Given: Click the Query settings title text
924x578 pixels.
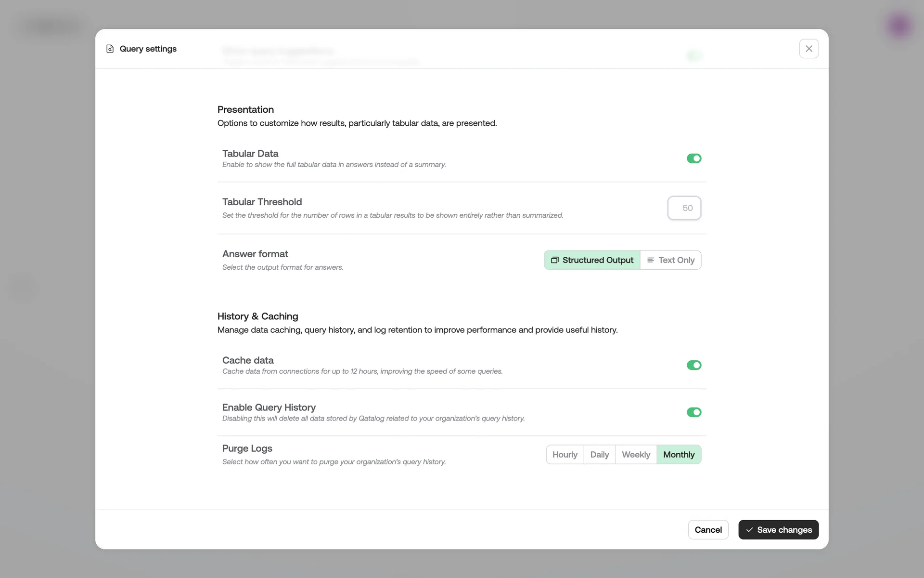Looking at the screenshot, I should click(148, 49).
